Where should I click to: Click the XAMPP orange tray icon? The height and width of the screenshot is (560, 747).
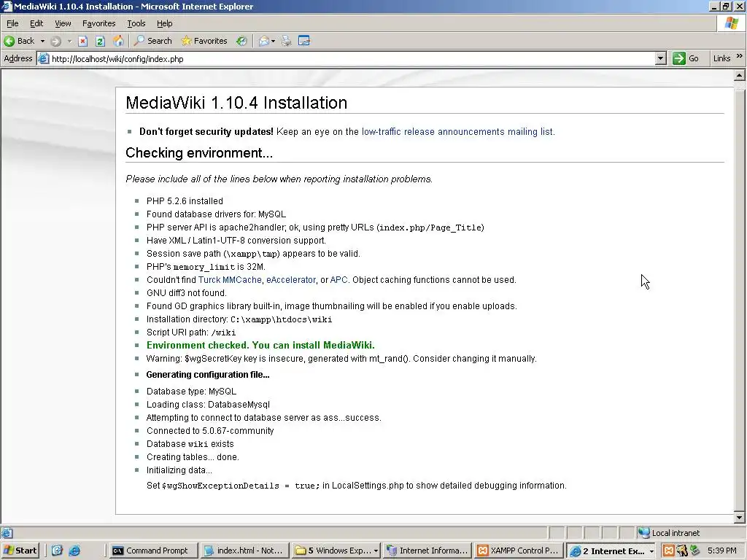tap(670, 551)
